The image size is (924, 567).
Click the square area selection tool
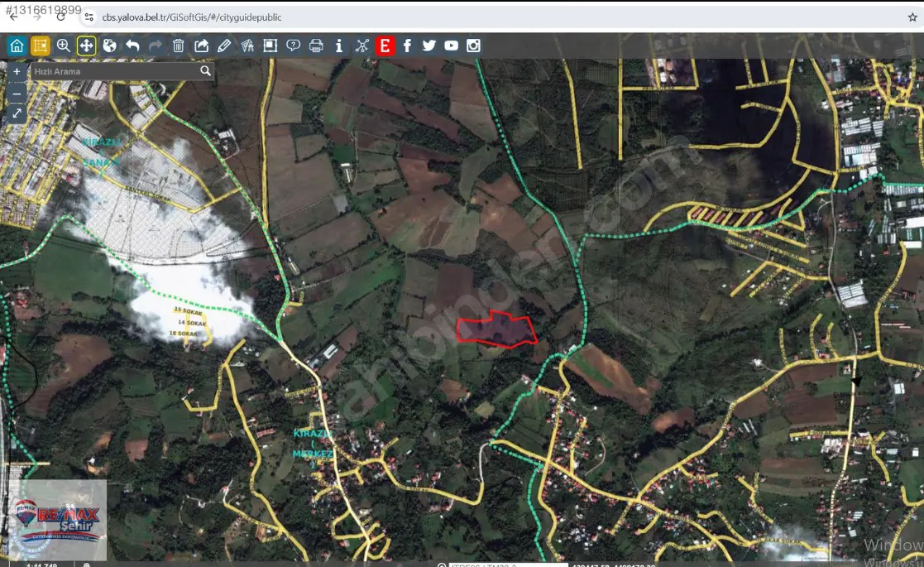[x=270, y=46]
